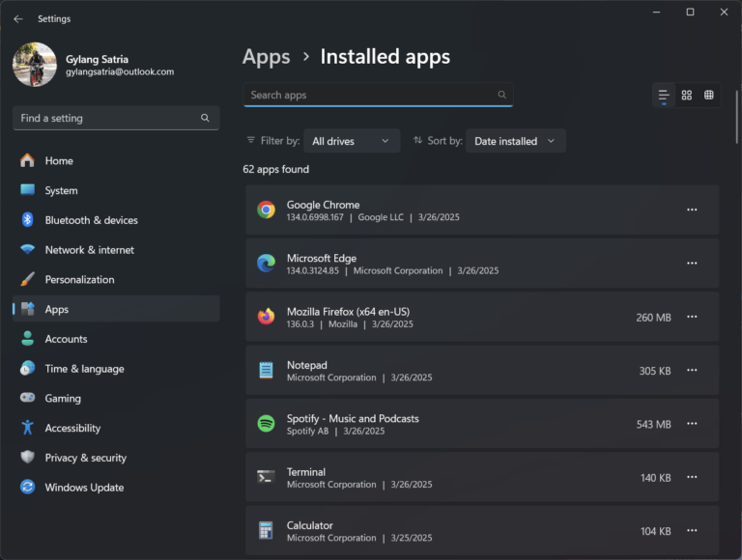Switch to grid view layout icon
Screen dimensions: 742x560
point(687,95)
